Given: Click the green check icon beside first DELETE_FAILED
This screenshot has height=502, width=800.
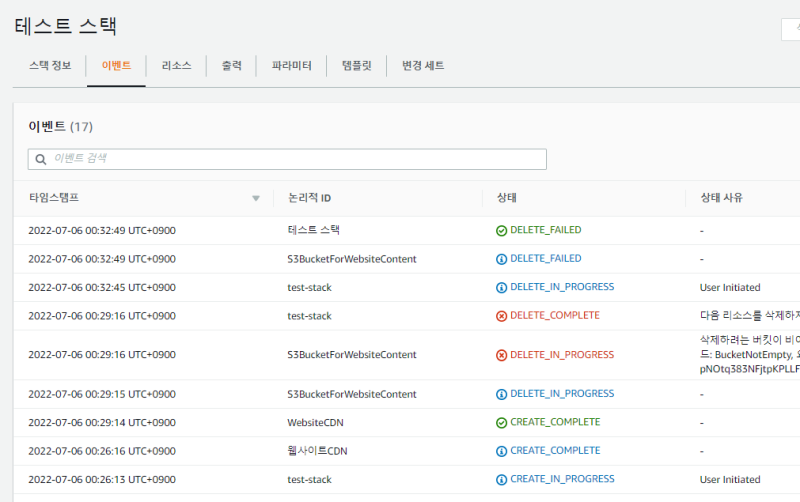Looking at the screenshot, I should pos(501,230).
